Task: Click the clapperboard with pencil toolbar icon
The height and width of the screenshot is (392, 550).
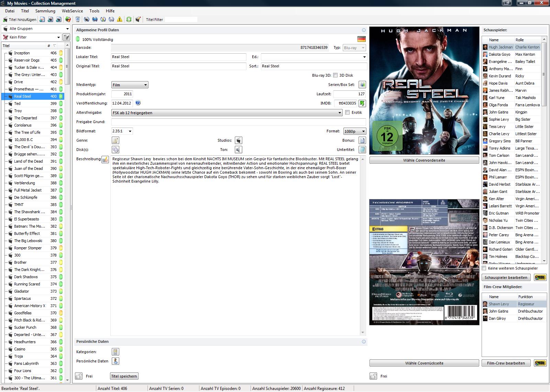Action: 138,20
